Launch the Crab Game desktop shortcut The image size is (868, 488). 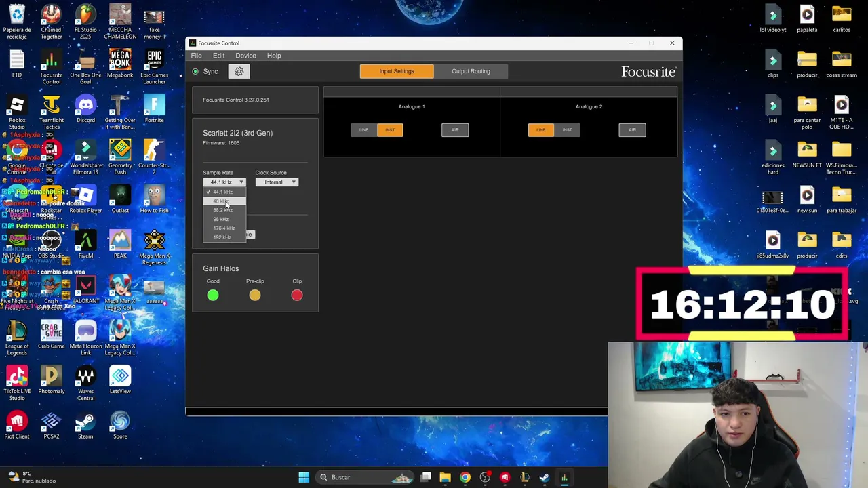pos(52,335)
